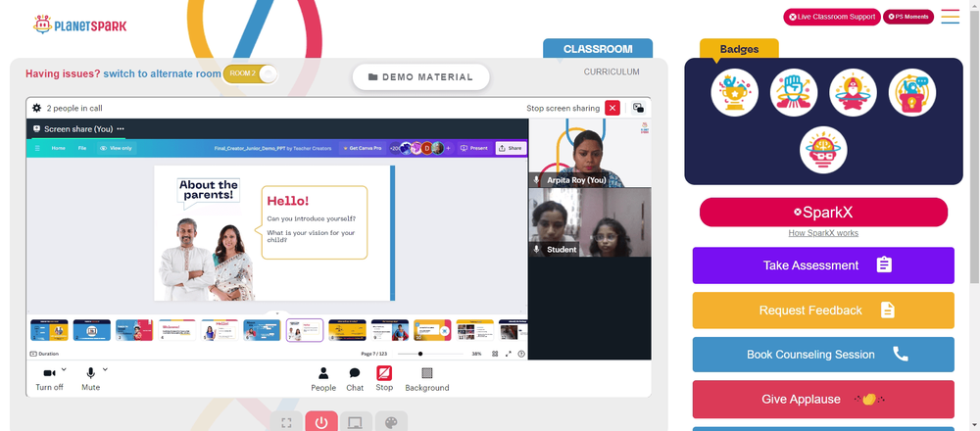Adjust Canva zoom slider handle
980x431 pixels.
[420, 354]
